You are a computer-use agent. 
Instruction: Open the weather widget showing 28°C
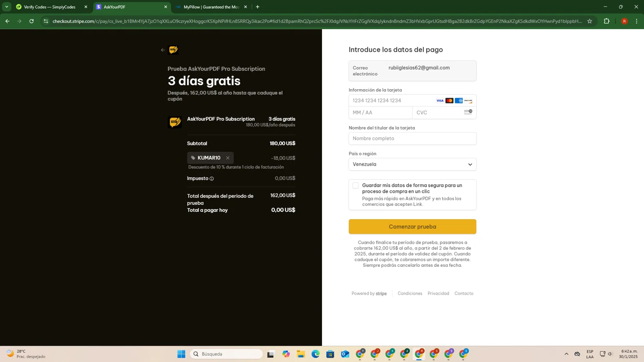click(26, 354)
